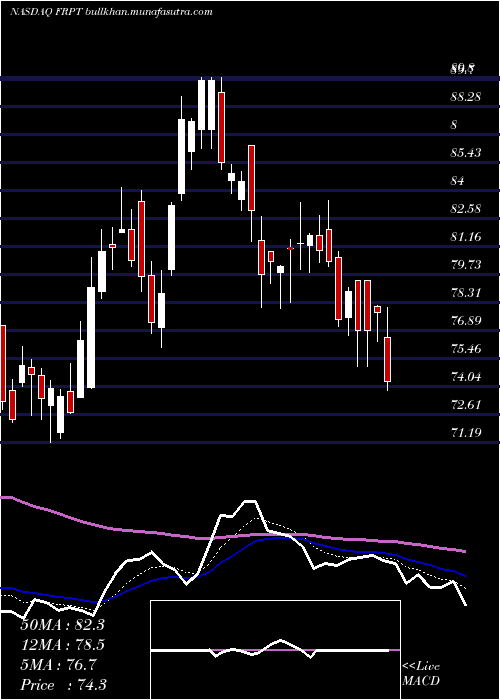Viewport: 500px width, 700px height.
Task: Click the 78.31 price axis label
Action: (x=466, y=293)
